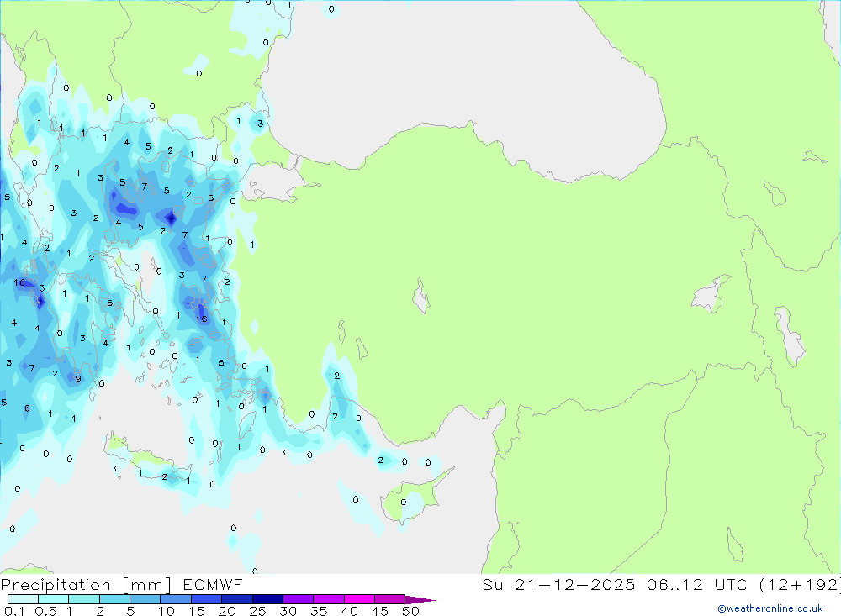841x616 pixels.
Task: Click the weatheronline.co.uk copyright link
Action: [x=770, y=608]
